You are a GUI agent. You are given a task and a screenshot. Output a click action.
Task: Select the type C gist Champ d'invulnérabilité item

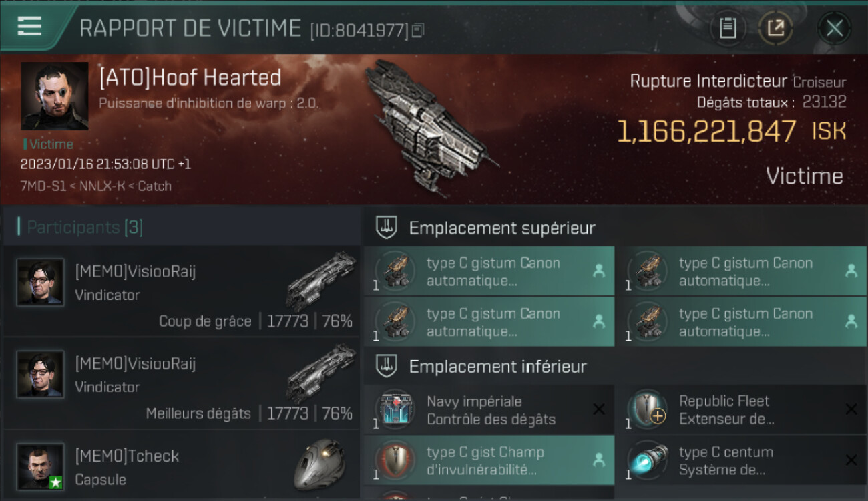(489, 461)
